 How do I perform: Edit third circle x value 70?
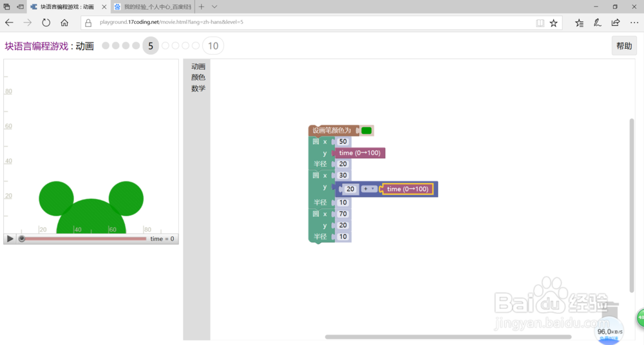point(343,214)
